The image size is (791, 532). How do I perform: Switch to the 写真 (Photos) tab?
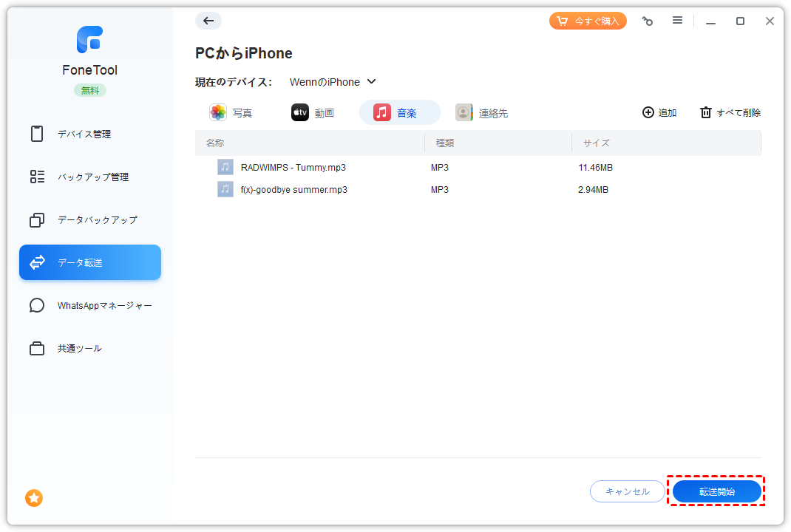(231, 112)
